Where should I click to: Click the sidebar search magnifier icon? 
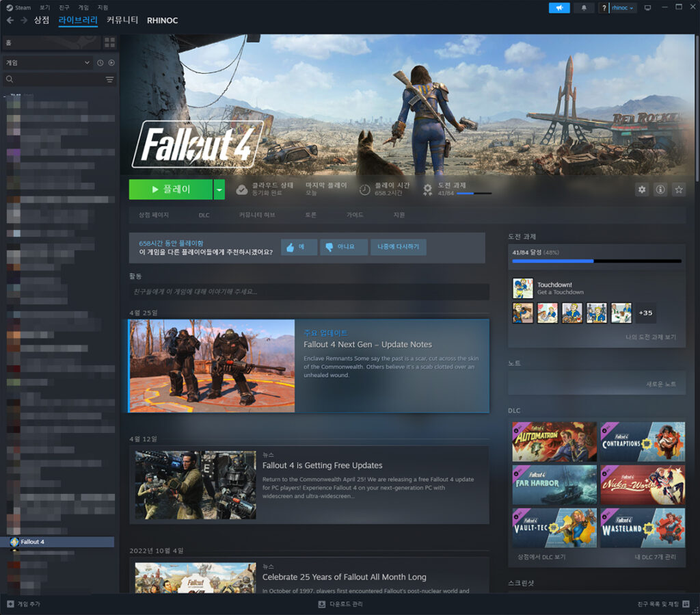click(10, 79)
